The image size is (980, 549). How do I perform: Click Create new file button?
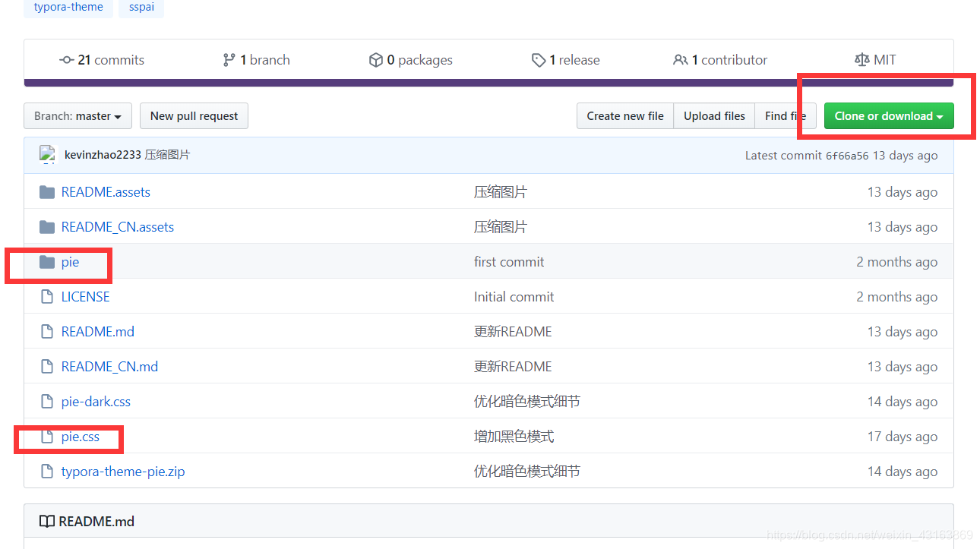pyautogui.click(x=625, y=116)
